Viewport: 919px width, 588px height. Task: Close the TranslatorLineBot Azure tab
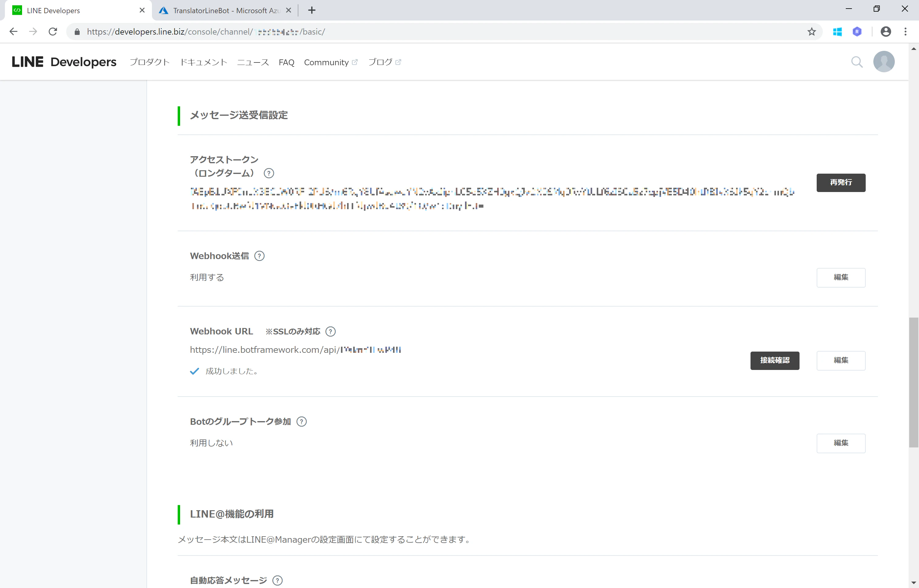289,10
